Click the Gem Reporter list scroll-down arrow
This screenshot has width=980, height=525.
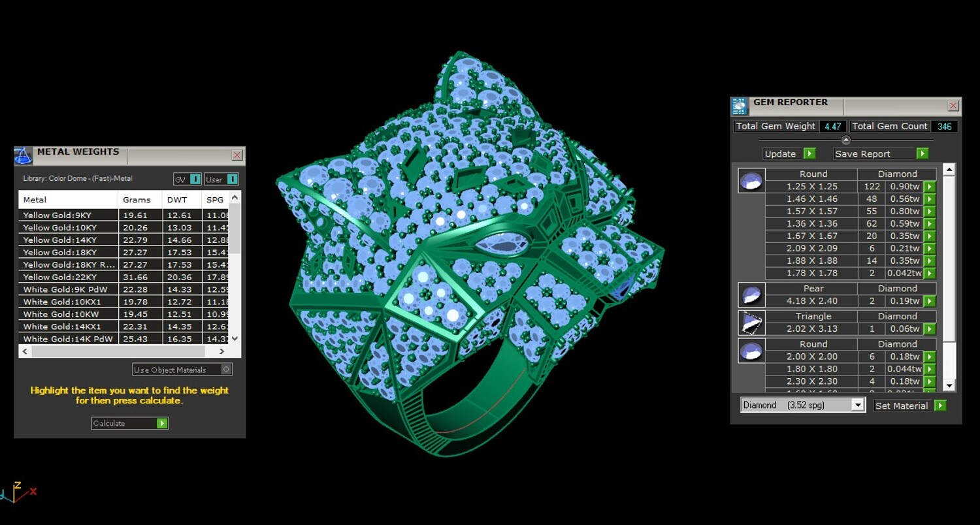(949, 386)
